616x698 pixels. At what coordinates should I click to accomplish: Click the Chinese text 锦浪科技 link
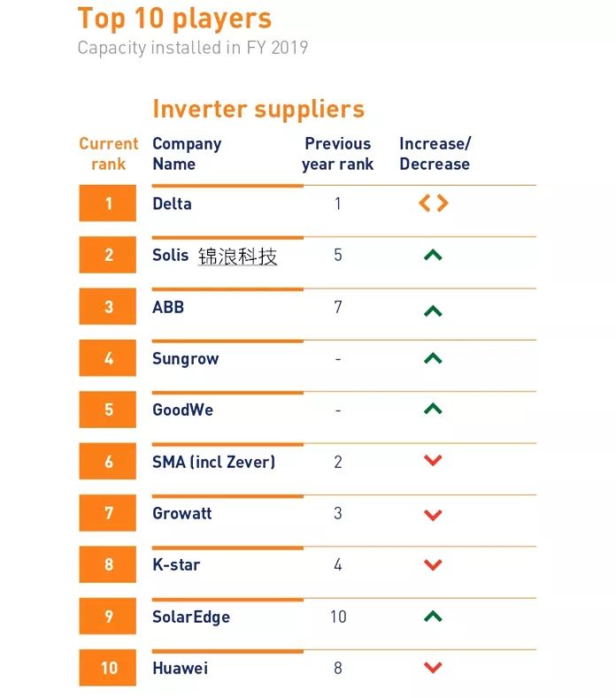pos(237,257)
